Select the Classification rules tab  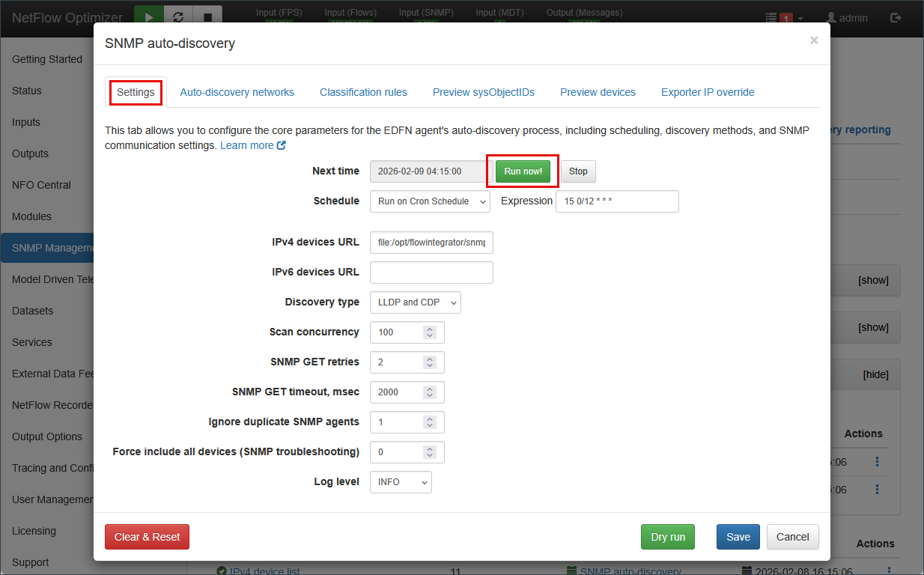[363, 92]
